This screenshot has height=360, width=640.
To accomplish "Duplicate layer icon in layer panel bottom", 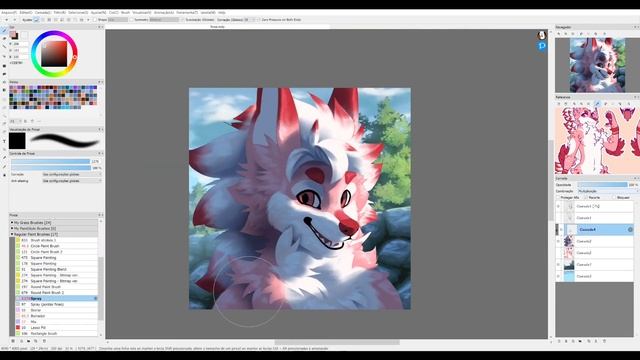I will coord(589,341).
